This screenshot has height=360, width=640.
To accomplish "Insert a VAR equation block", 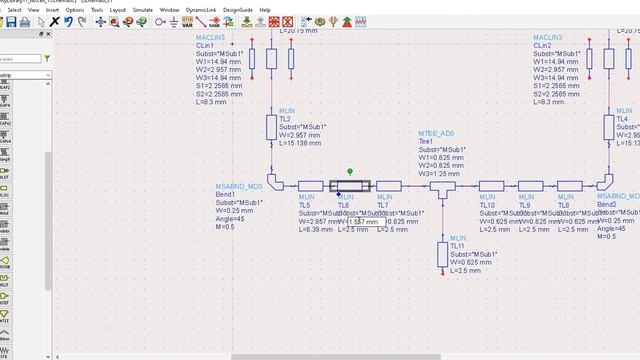I will (187, 22).
